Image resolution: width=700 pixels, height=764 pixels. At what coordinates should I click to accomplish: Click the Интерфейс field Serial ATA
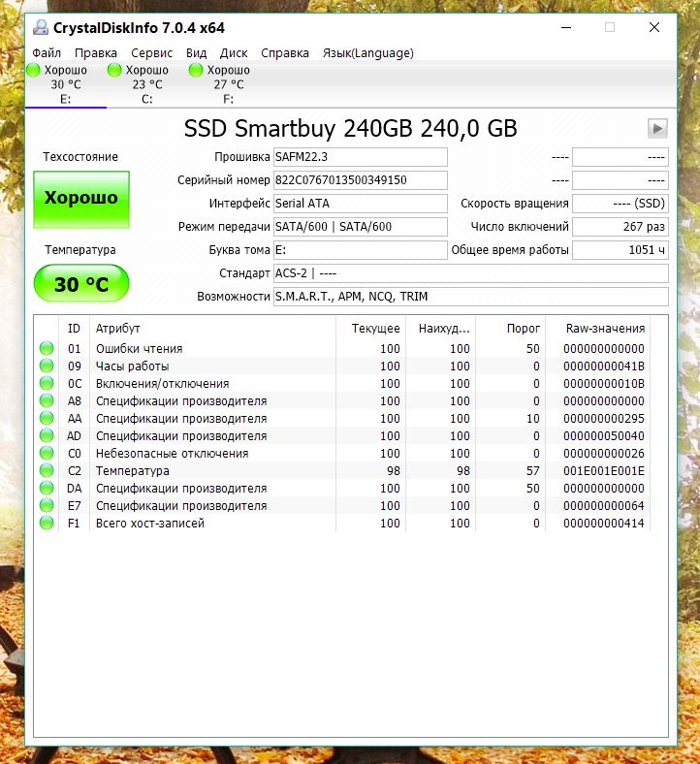pyautogui.click(x=361, y=204)
